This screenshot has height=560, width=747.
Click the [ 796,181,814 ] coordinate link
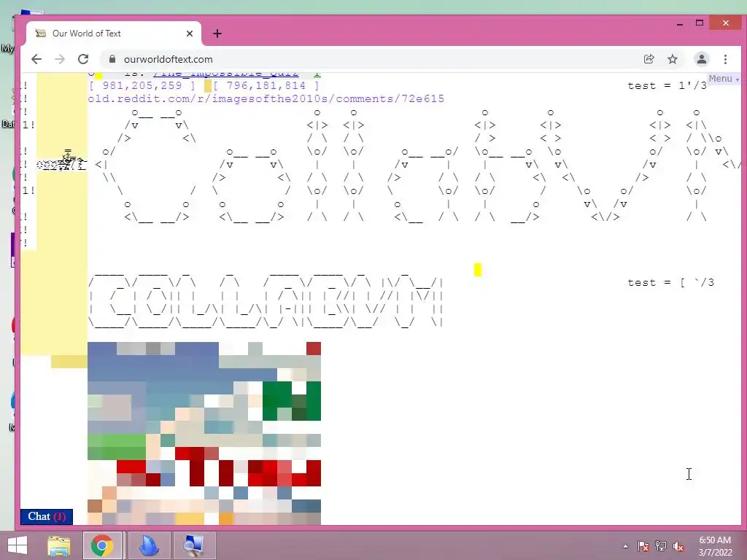[x=266, y=86]
